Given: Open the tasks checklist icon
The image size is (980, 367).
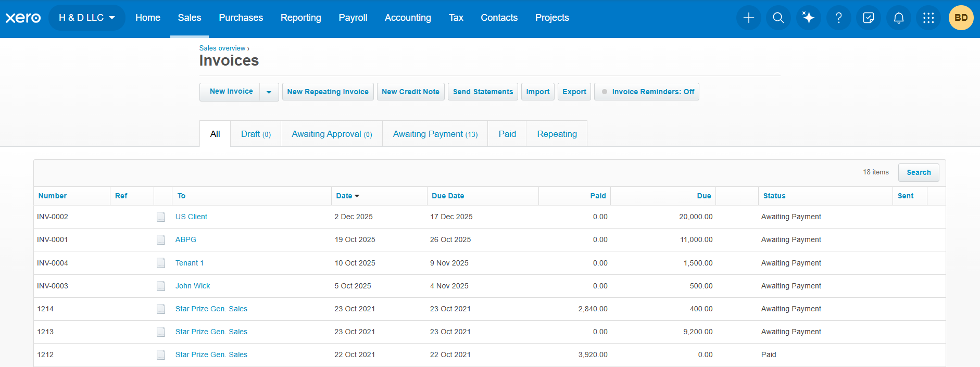Looking at the screenshot, I should click(869, 18).
